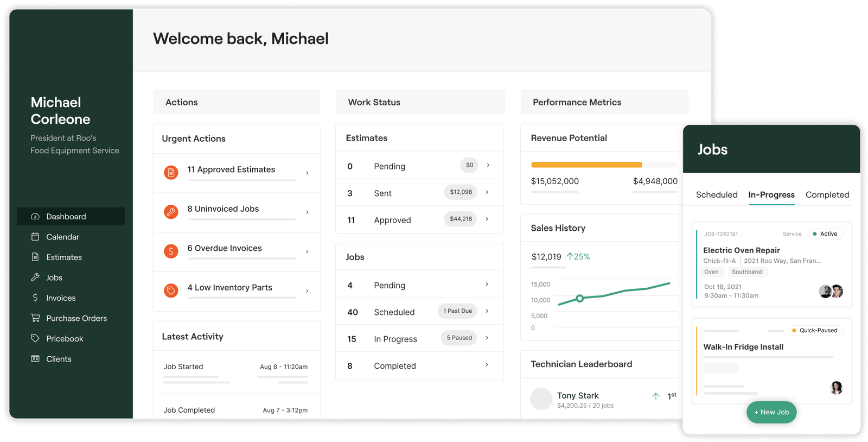Click the orange Approved Estimates document icon
The image size is (868, 442).
(x=171, y=173)
